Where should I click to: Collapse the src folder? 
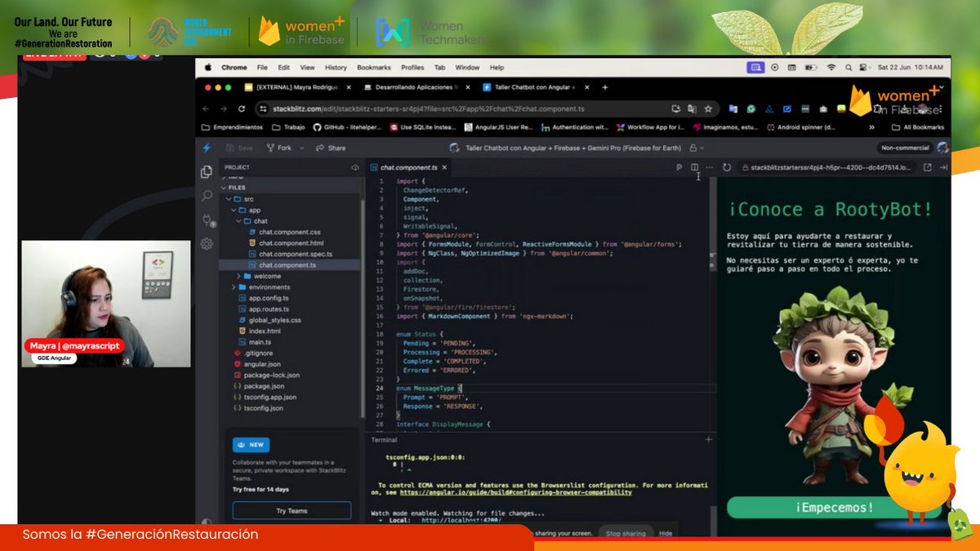click(x=228, y=198)
